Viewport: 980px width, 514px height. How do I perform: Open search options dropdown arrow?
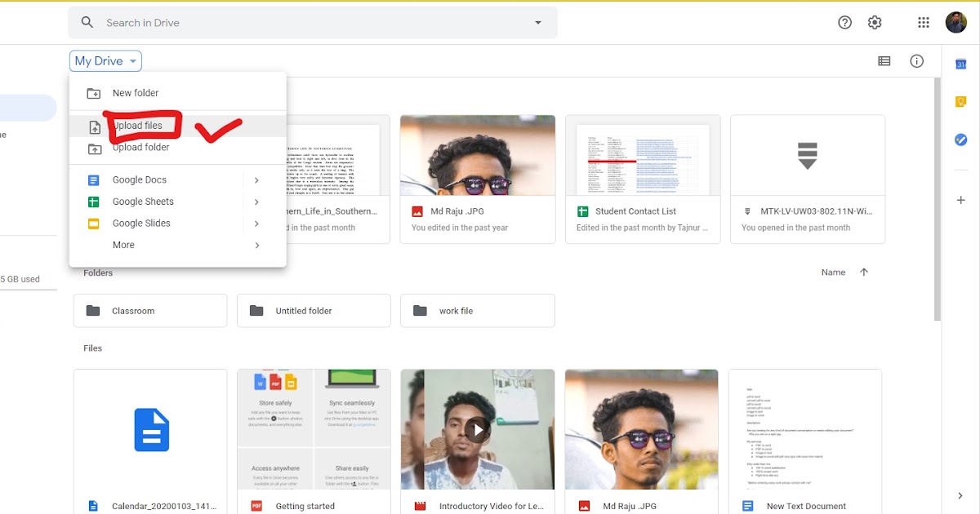pos(537,22)
